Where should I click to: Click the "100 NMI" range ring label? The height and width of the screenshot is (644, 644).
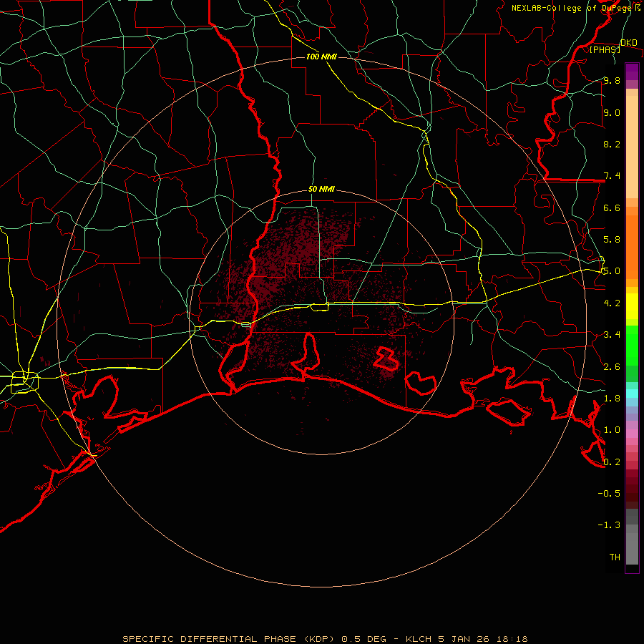(321, 57)
